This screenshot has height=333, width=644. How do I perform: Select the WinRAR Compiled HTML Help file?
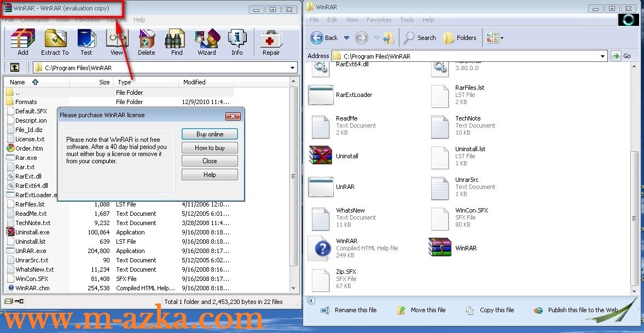pos(320,248)
